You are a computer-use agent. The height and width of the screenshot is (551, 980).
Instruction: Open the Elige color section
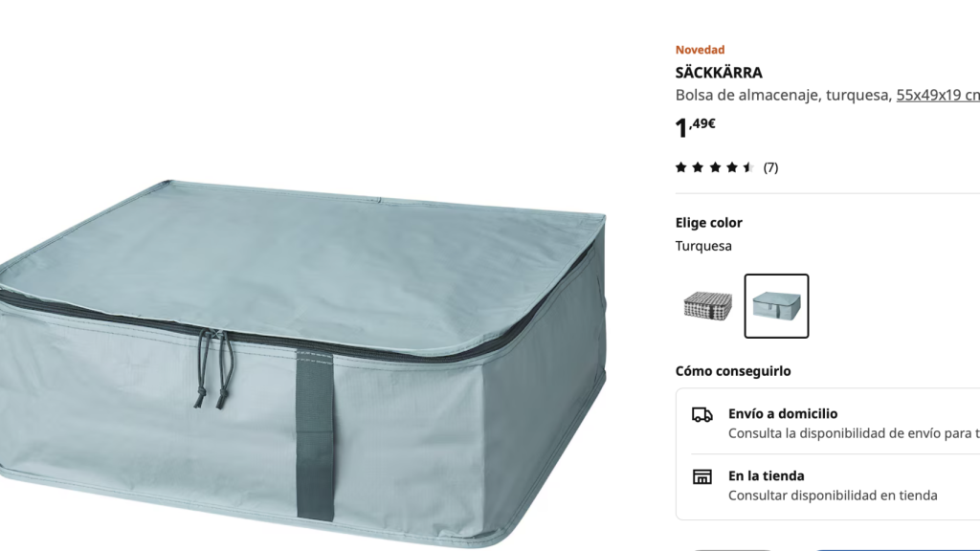point(707,222)
